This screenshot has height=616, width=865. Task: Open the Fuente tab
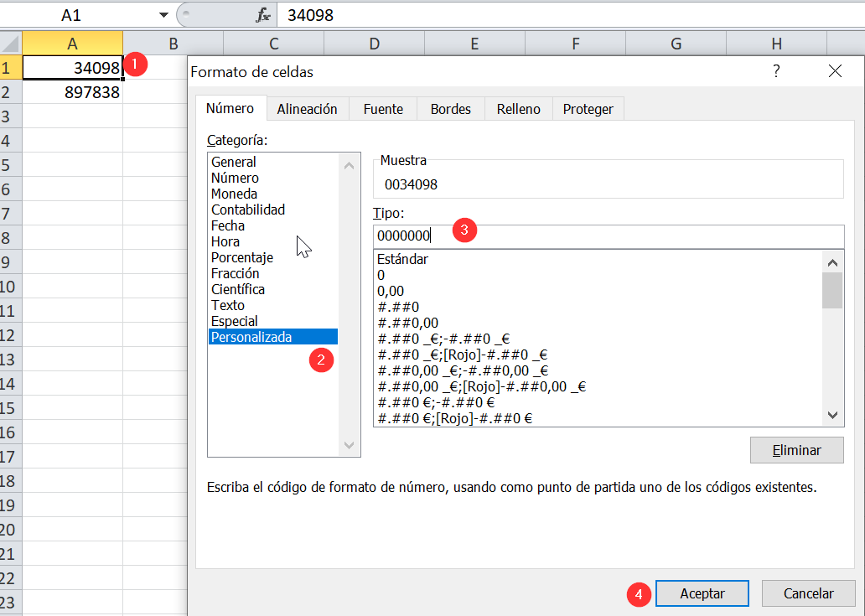coord(383,109)
